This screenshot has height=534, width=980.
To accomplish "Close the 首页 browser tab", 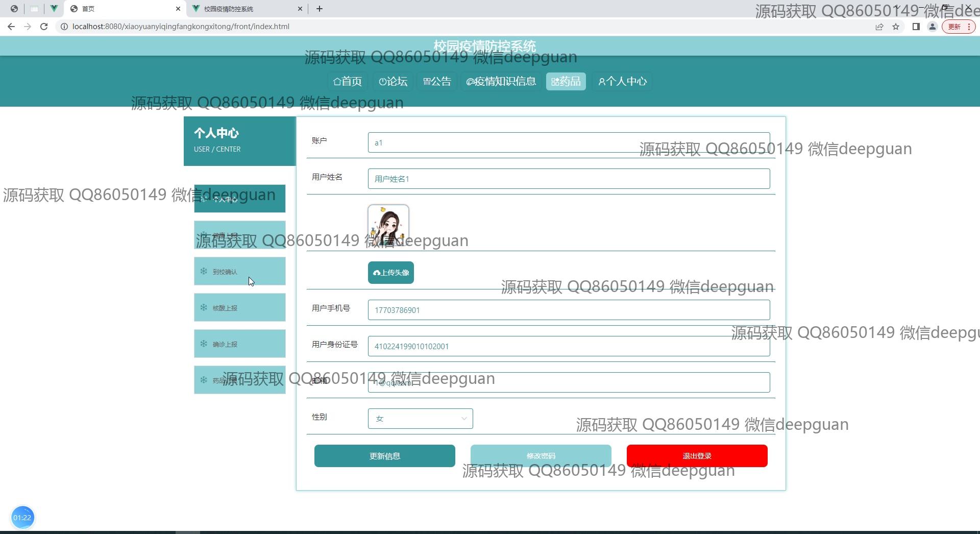I will [178, 9].
